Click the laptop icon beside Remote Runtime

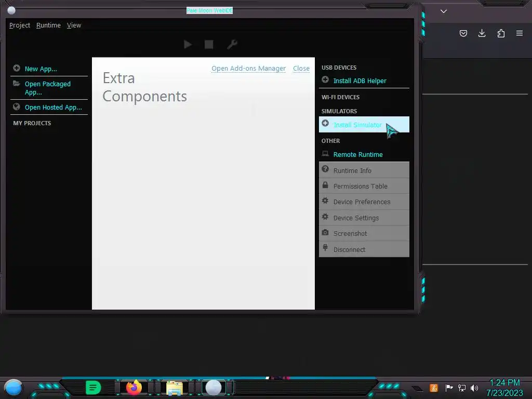(x=325, y=154)
